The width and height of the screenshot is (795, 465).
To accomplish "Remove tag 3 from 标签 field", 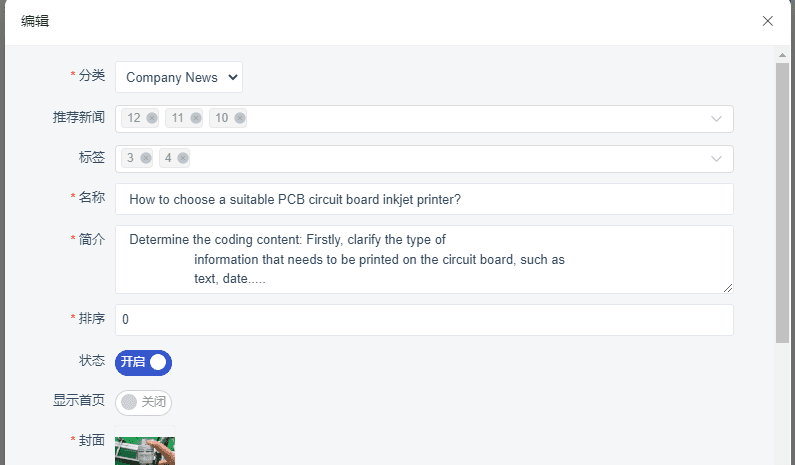I will point(146,158).
